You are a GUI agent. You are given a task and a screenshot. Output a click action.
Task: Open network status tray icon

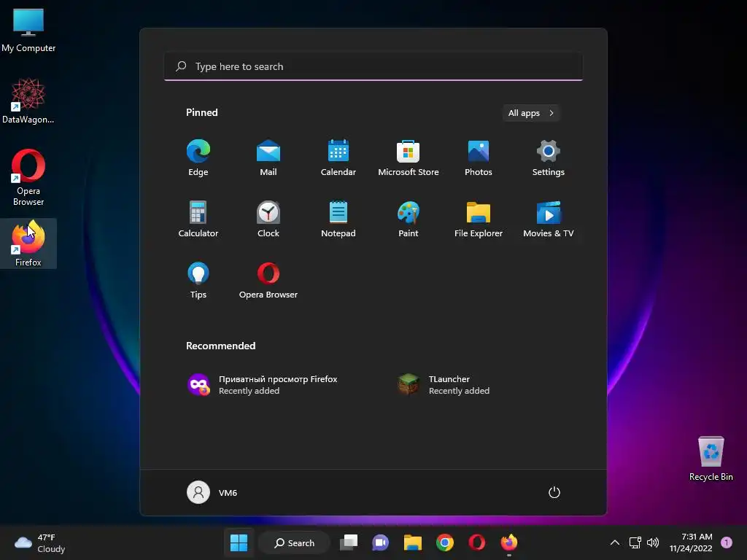[x=635, y=542]
